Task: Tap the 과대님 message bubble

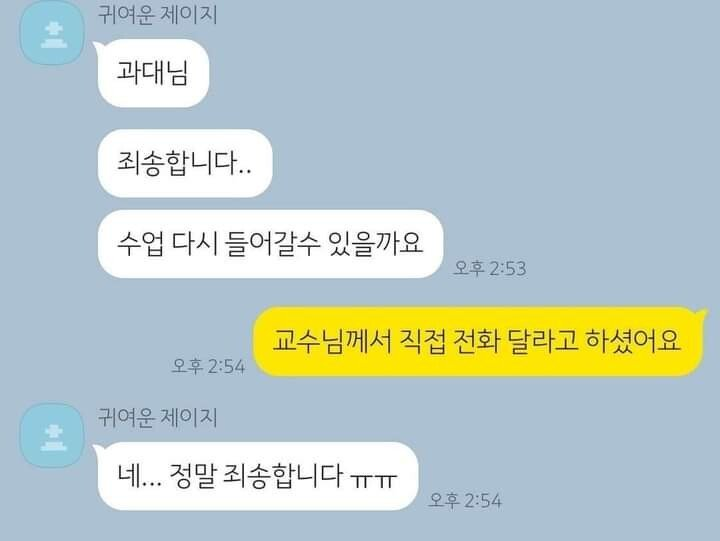Action: click(x=153, y=73)
